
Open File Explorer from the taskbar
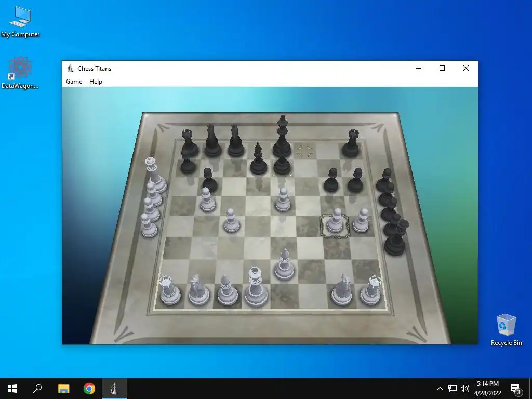point(63,389)
